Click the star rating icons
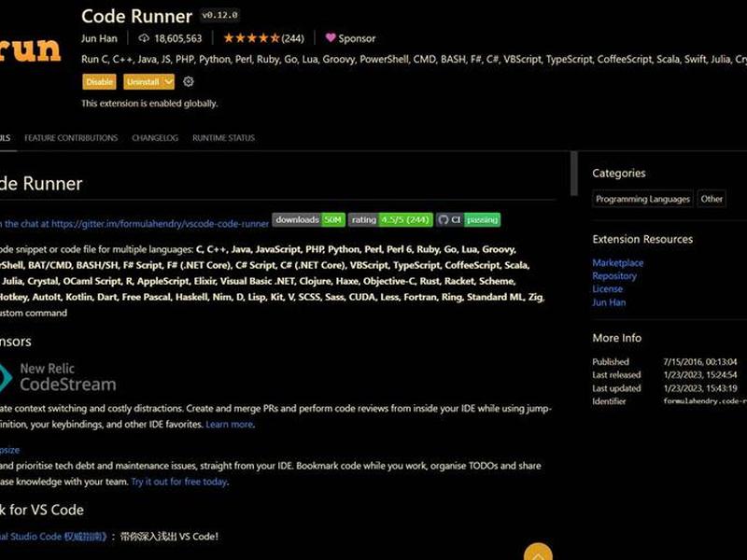This screenshot has height=560, width=747. [x=251, y=38]
